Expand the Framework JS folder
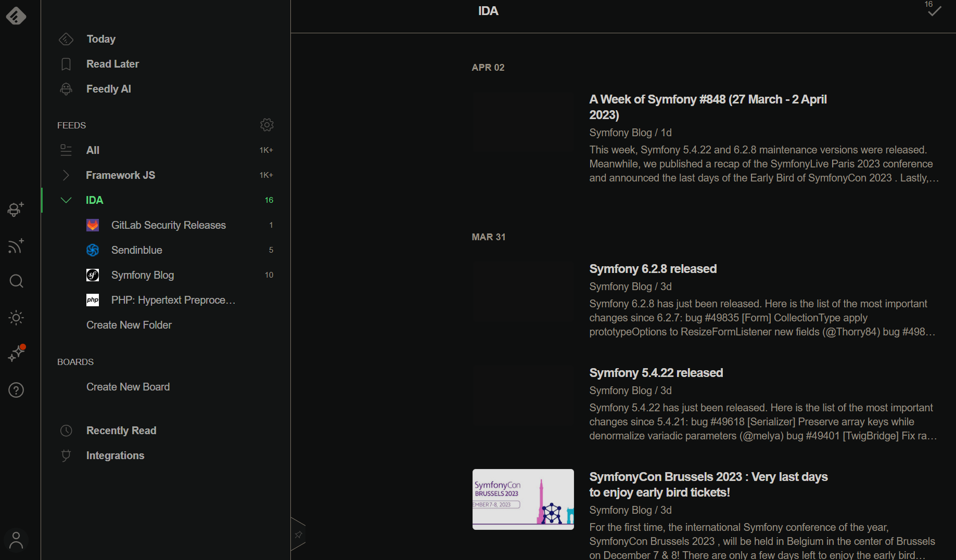The image size is (956, 560). pyautogui.click(x=66, y=175)
